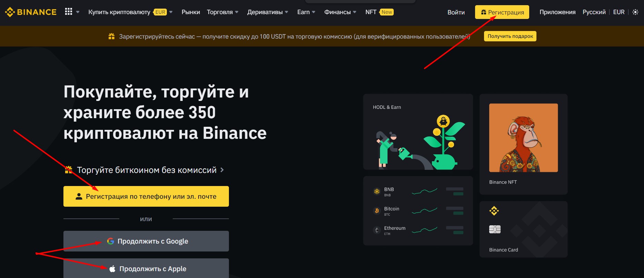Open the HODL & Earn card
The image size is (644, 278).
pos(418,132)
